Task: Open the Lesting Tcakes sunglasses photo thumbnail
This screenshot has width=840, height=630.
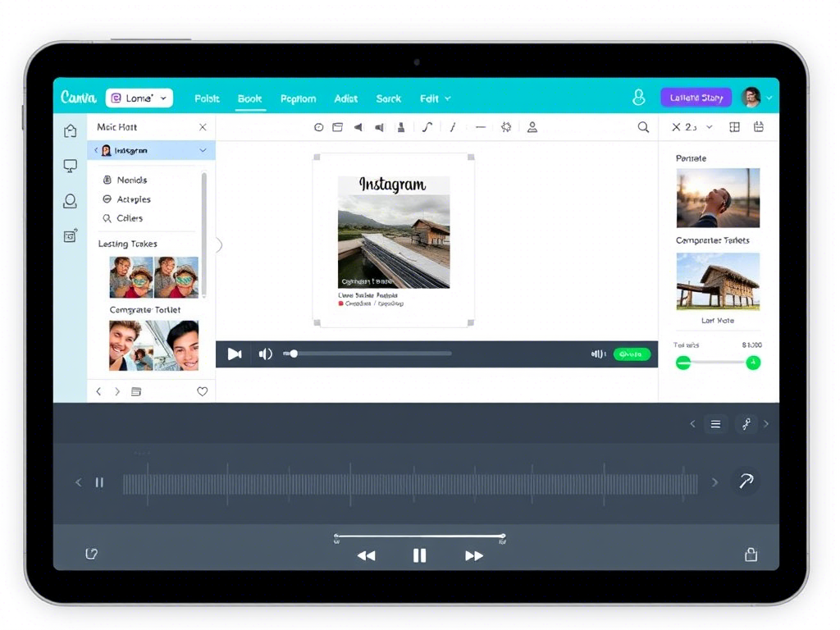Action: pos(153,277)
